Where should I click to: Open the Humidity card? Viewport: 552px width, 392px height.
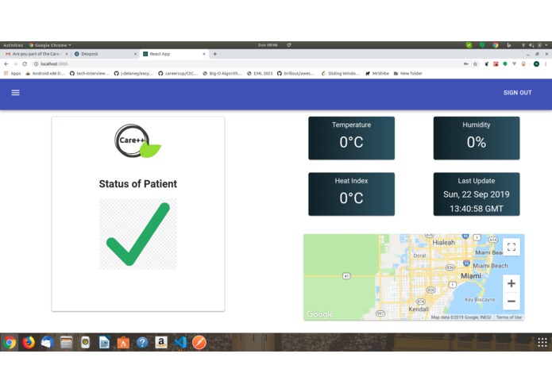point(477,138)
